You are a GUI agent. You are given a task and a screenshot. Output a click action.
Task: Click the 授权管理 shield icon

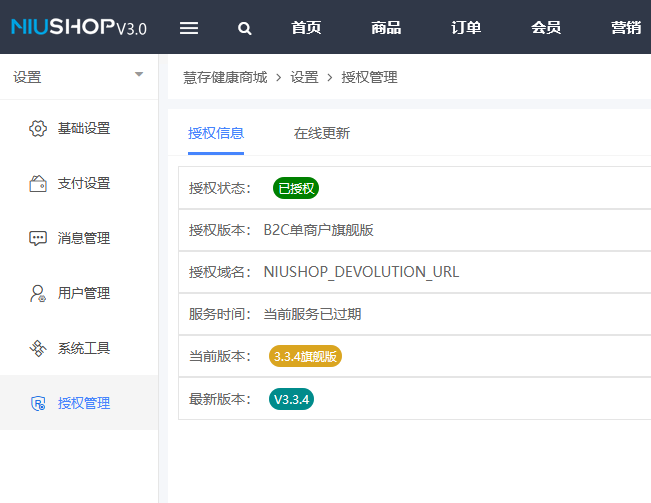tap(38, 403)
